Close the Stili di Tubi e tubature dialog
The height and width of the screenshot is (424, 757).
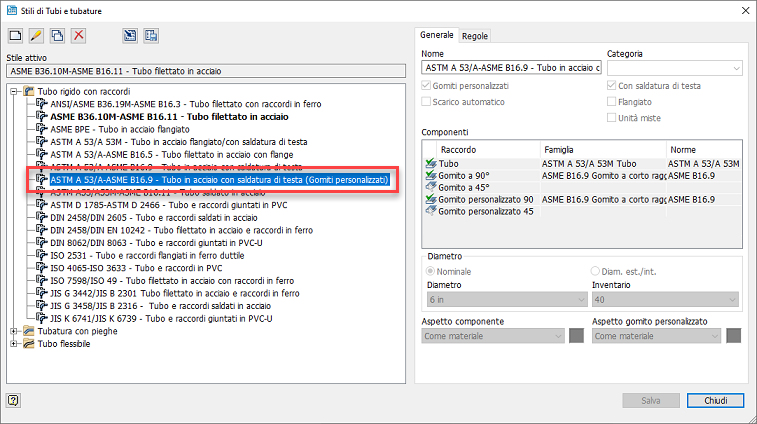(745, 10)
